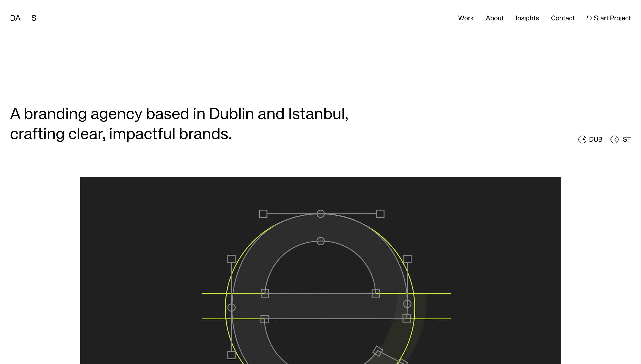Click the DA — S logo
The height and width of the screenshot is (364, 641).
(x=23, y=18)
